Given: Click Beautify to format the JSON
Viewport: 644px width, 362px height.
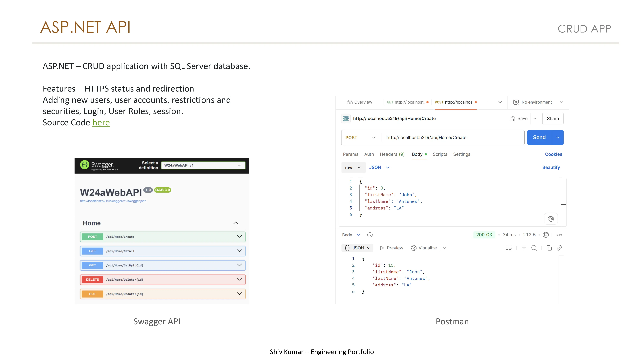Looking at the screenshot, I should click(x=551, y=167).
